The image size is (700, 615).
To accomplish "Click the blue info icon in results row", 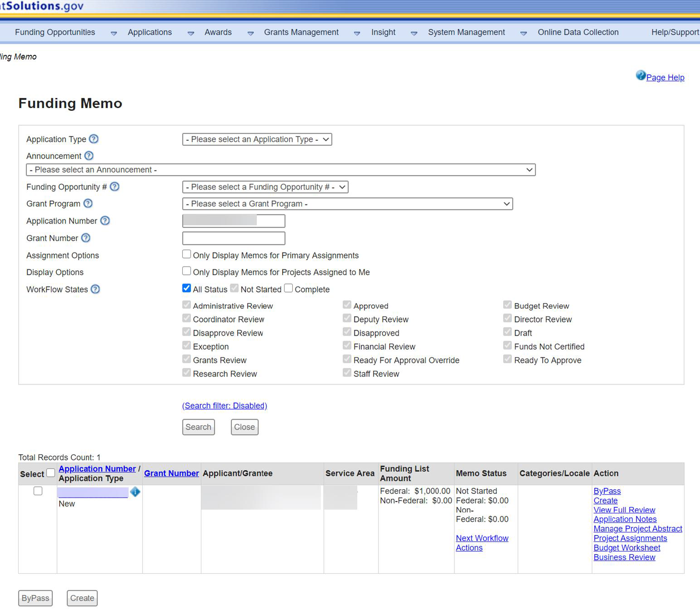I will click(135, 492).
